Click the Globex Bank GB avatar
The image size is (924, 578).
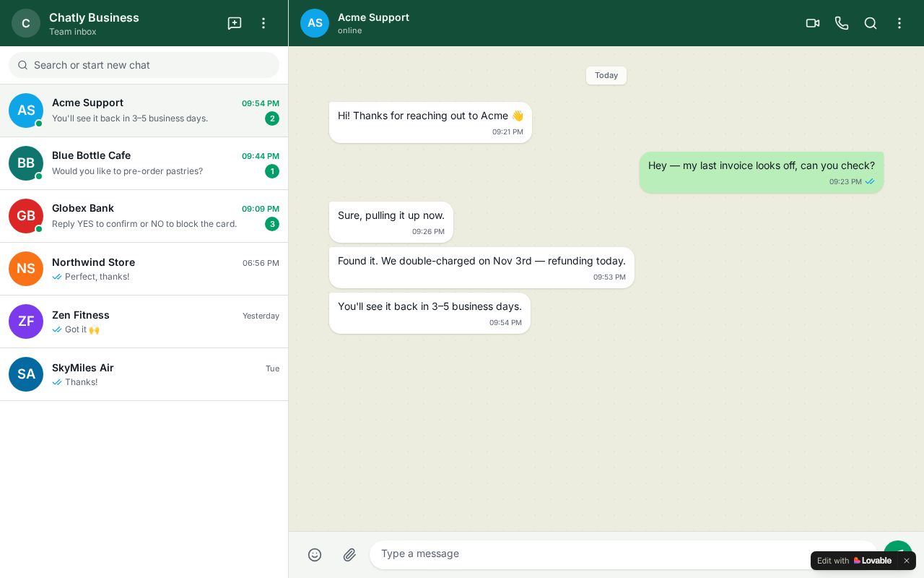coord(26,216)
